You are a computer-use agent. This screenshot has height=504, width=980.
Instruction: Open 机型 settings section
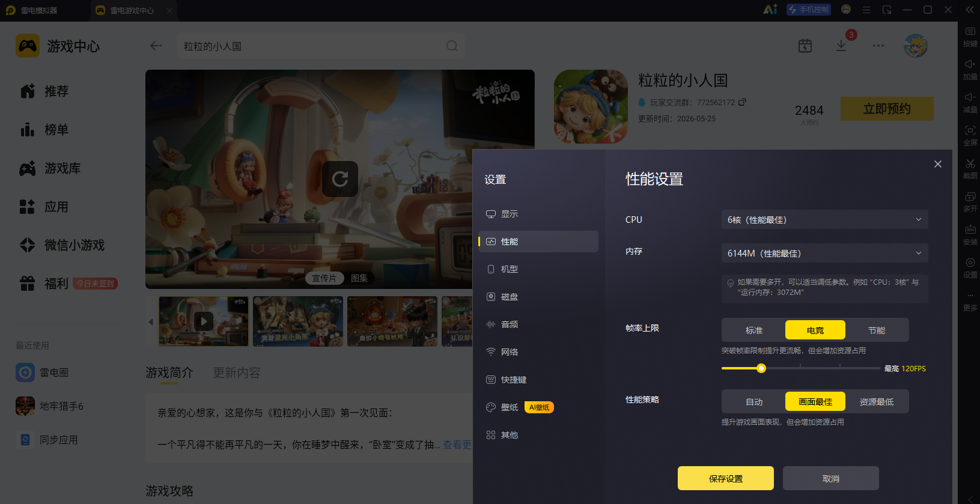(538, 269)
